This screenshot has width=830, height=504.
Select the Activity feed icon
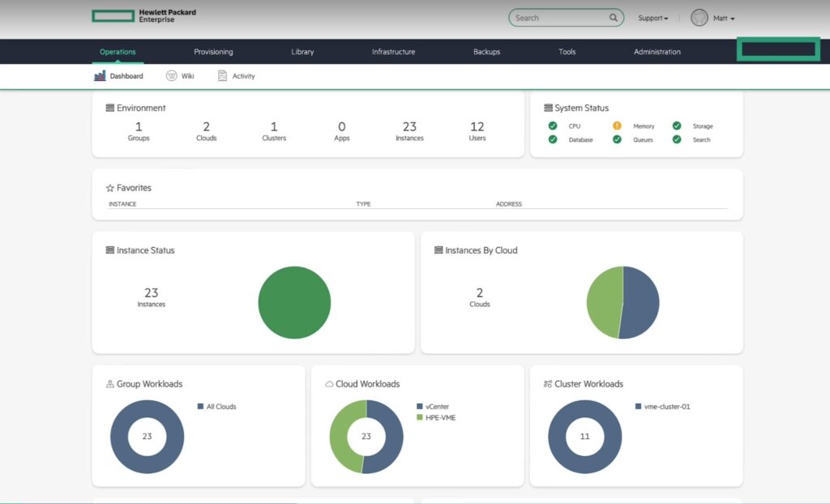tap(221, 75)
